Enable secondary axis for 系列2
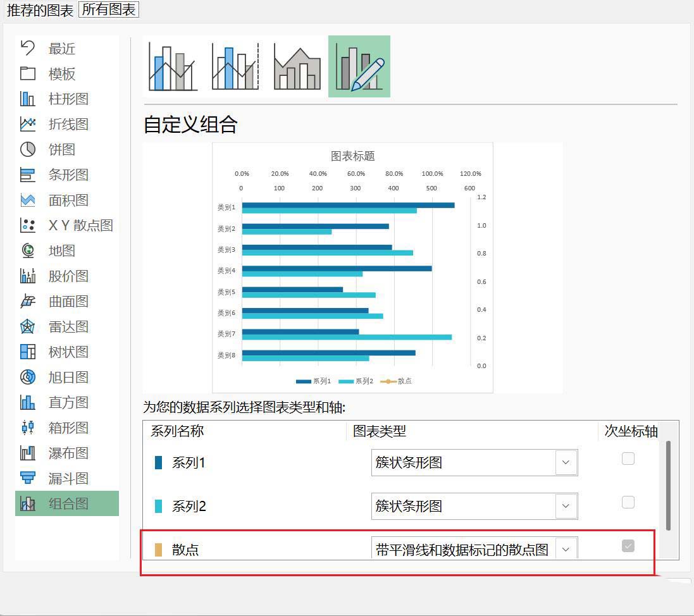This screenshot has width=694, height=616. pos(628,502)
